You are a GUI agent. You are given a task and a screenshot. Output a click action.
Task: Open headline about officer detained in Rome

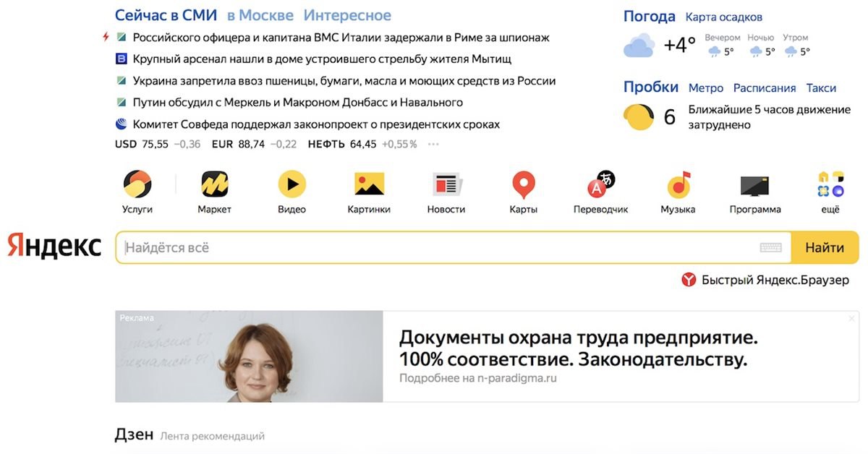341,38
